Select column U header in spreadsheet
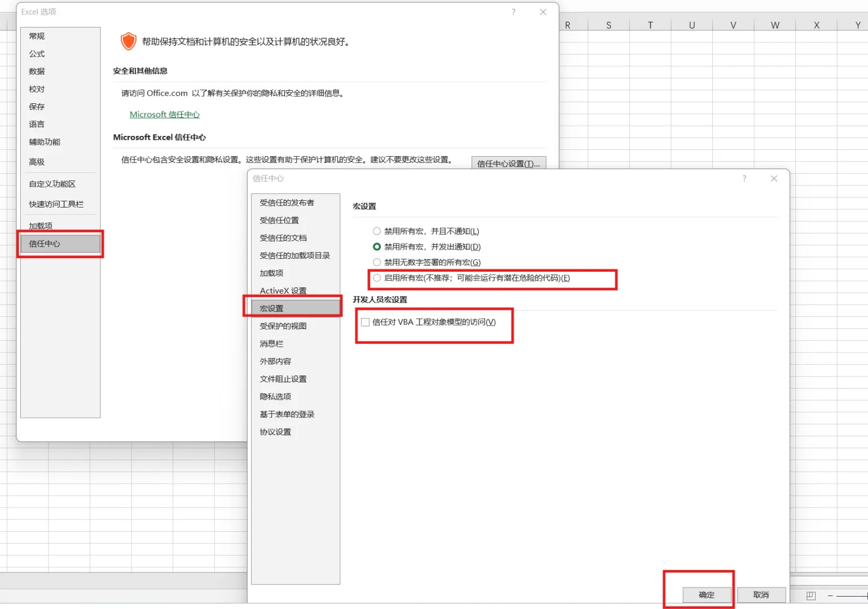868x609 pixels. point(692,25)
